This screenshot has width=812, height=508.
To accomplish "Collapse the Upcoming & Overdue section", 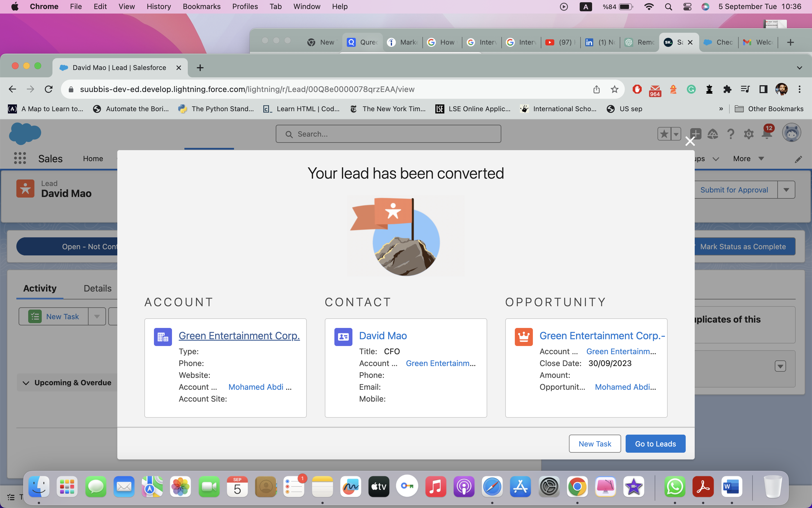I will 26,383.
